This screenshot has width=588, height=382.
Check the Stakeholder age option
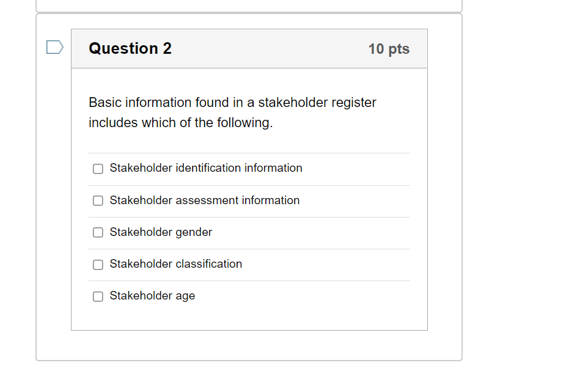(98, 296)
